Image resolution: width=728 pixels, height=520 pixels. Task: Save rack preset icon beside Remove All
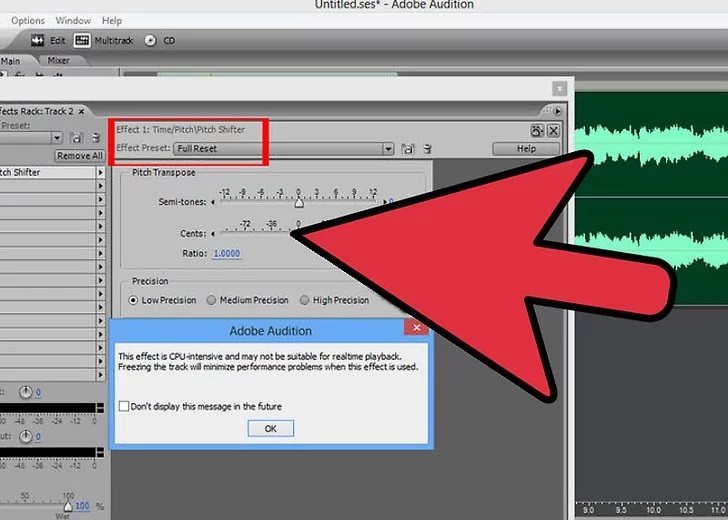77,137
